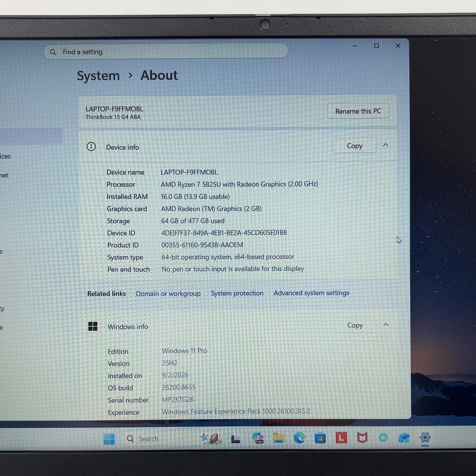Collapse the Device info section

point(386,145)
